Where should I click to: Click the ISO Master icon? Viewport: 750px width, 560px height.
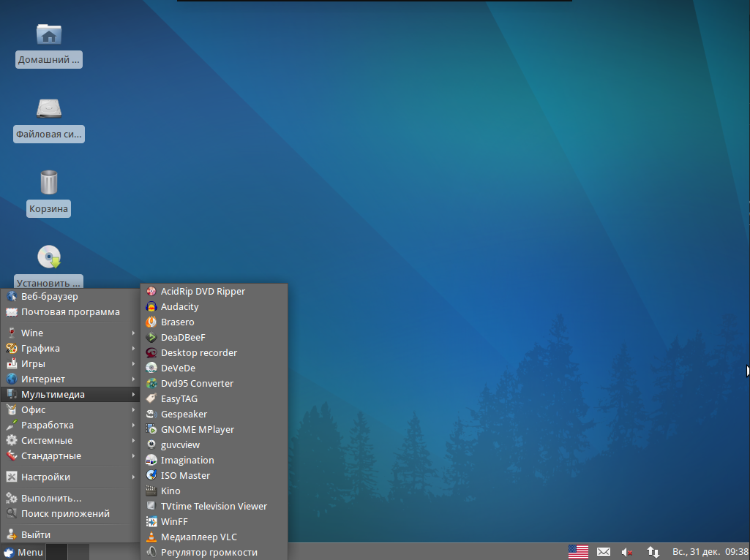[151, 475]
